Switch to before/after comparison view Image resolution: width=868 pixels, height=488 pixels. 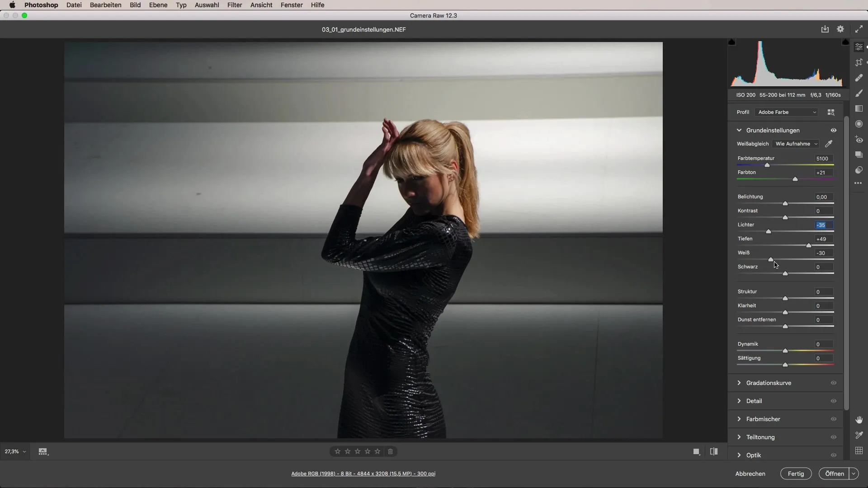pos(714,451)
